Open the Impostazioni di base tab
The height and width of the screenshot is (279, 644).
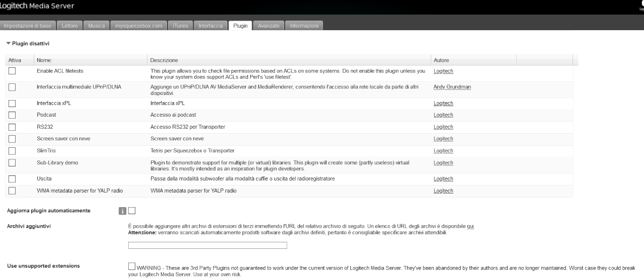[29, 26]
